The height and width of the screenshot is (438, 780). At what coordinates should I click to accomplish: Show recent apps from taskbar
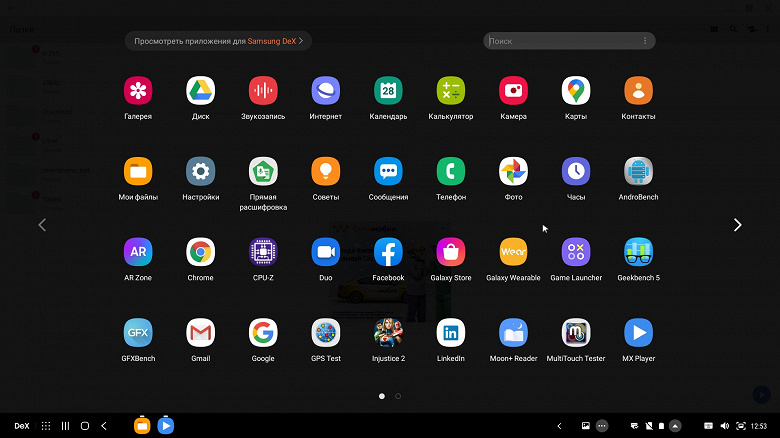pyautogui.click(x=65, y=426)
